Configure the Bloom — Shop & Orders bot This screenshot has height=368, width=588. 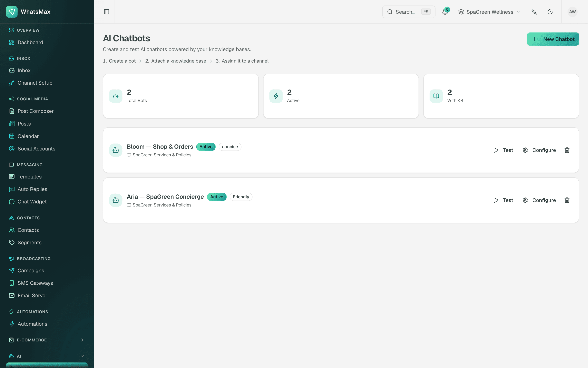[x=539, y=150]
